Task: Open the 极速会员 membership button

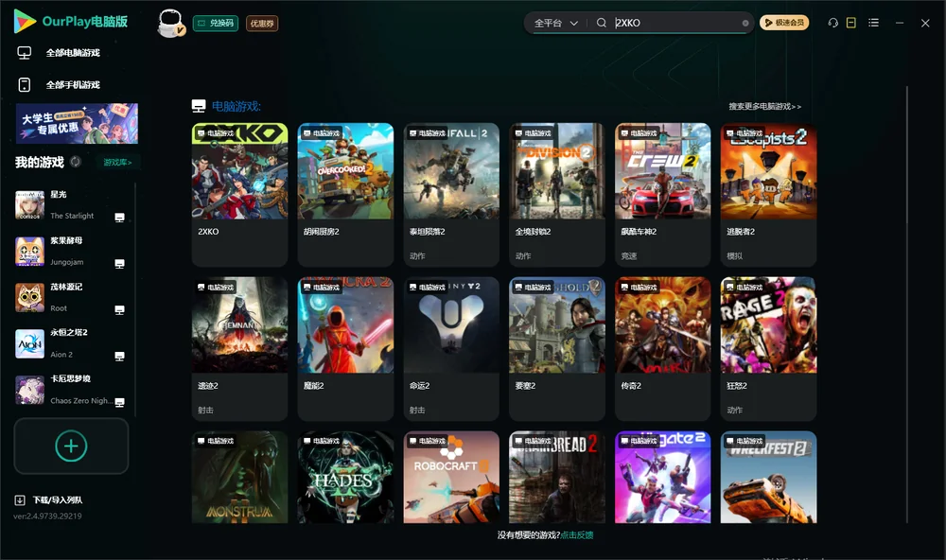Action: pos(784,23)
